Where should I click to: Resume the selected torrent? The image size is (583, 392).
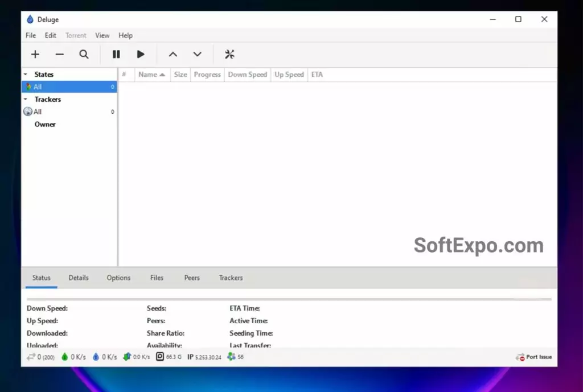point(141,54)
